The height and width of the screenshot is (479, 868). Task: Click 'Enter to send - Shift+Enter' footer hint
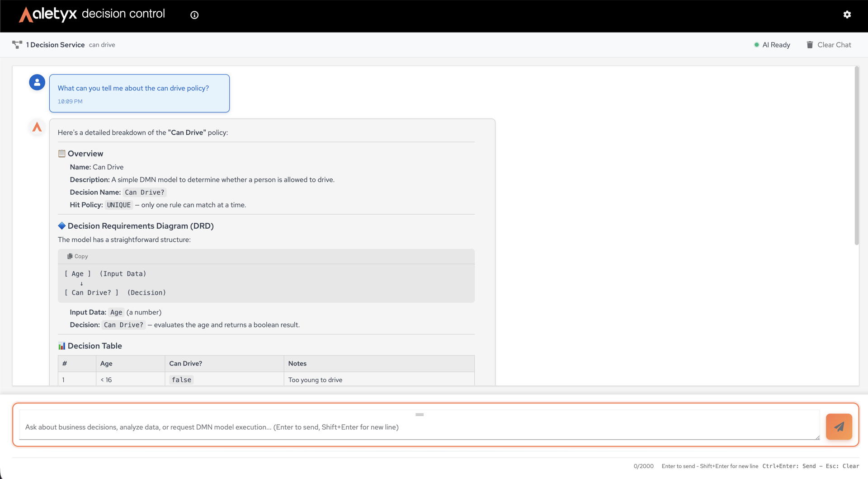[710, 466]
